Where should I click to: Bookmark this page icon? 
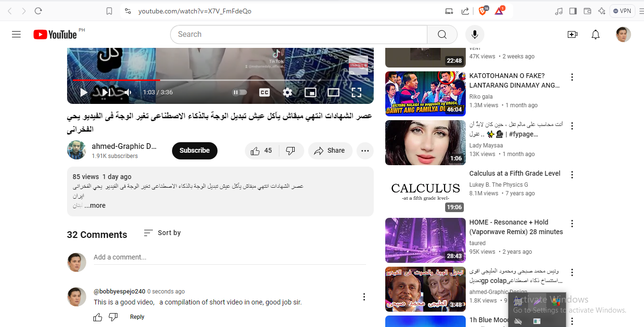pyautogui.click(x=109, y=11)
